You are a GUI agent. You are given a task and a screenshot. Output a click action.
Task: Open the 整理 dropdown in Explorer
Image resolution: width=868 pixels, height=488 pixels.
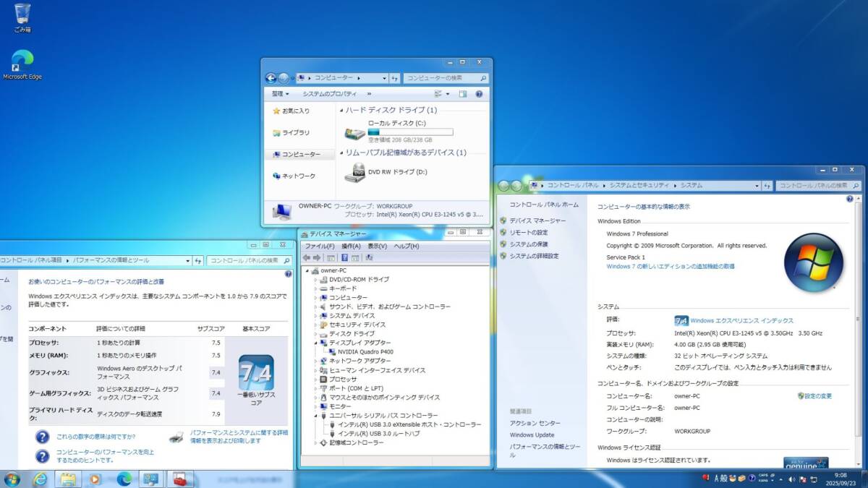coord(280,94)
